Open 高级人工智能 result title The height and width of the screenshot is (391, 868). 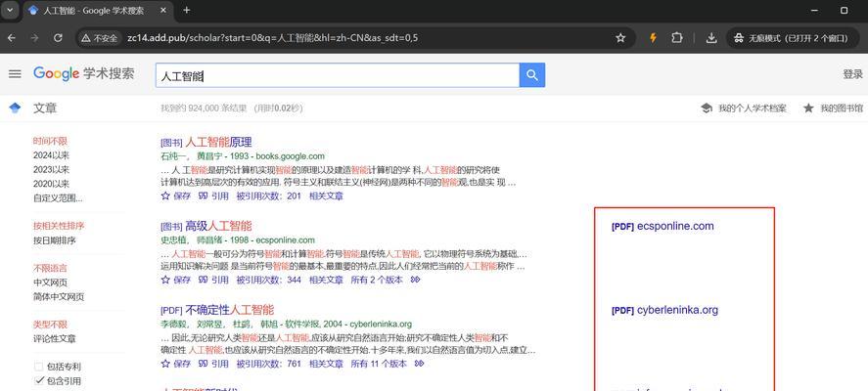(x=218, y=226)
